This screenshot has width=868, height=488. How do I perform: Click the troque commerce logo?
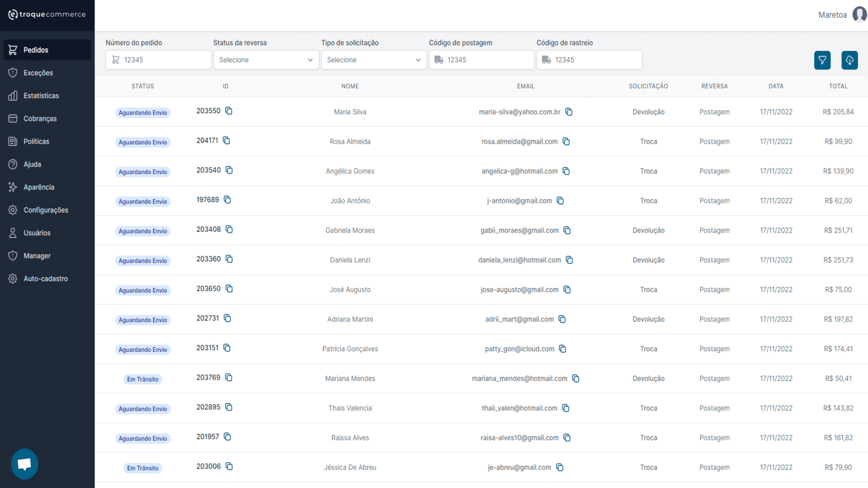tap(47, 15)
